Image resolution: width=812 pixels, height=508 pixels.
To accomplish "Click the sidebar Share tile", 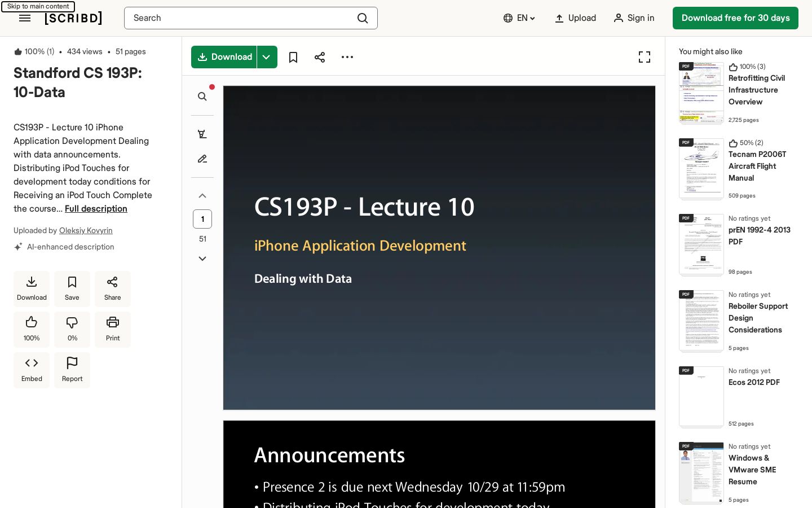I will coord(113,289).
